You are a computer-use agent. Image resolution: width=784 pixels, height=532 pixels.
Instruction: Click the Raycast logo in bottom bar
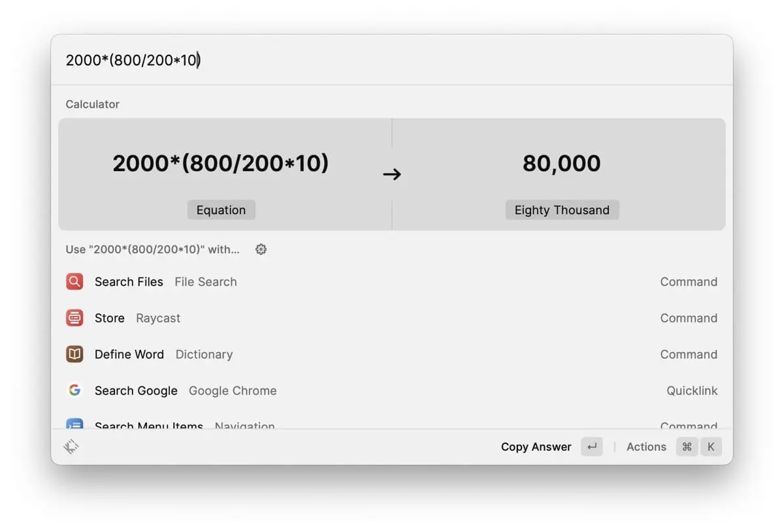[71, 447]
